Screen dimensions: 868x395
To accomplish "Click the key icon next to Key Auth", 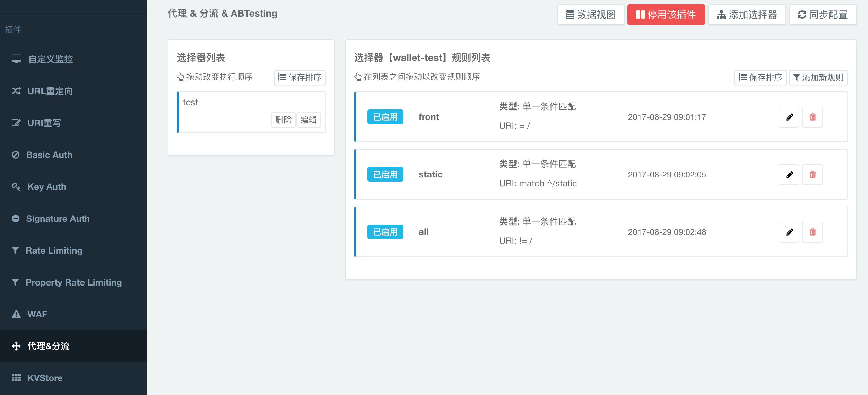I will click(x=16, y=186).
